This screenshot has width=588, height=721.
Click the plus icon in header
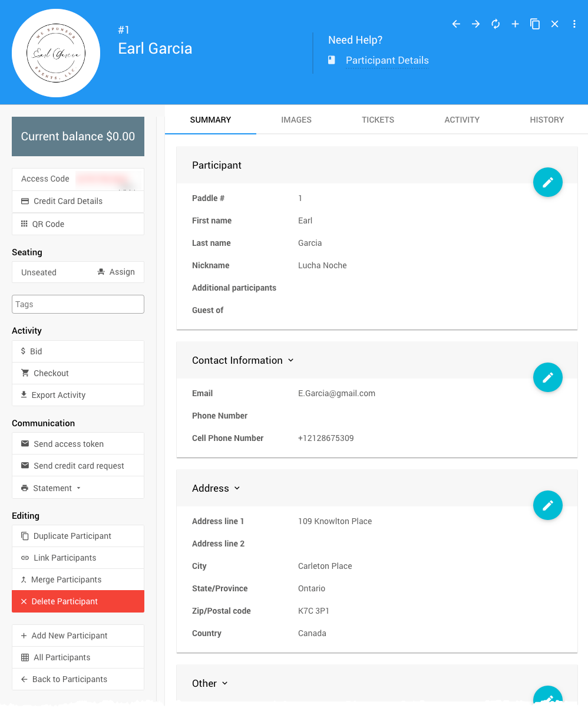point(515,24)
